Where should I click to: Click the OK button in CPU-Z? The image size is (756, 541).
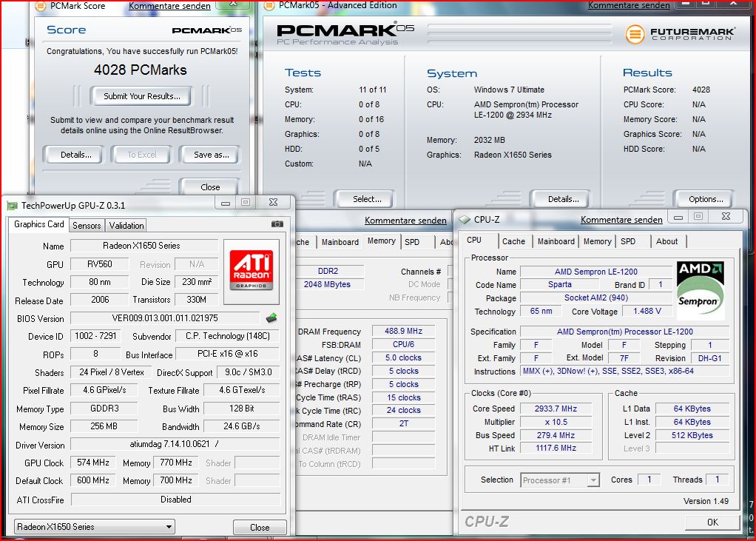point(712,522)
